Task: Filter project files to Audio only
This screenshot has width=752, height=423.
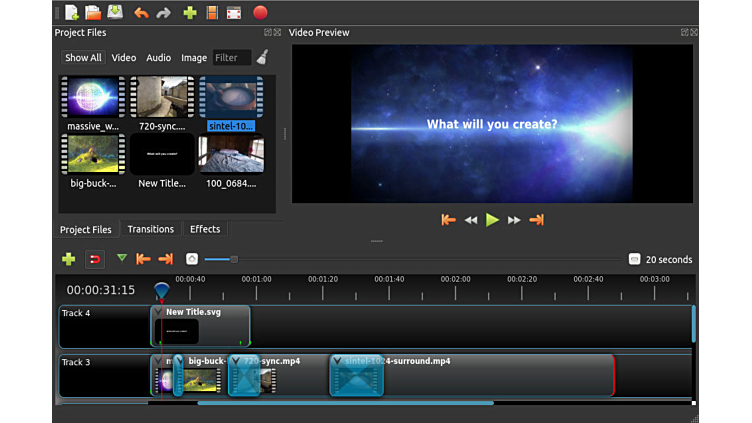Action: (159, 58)
